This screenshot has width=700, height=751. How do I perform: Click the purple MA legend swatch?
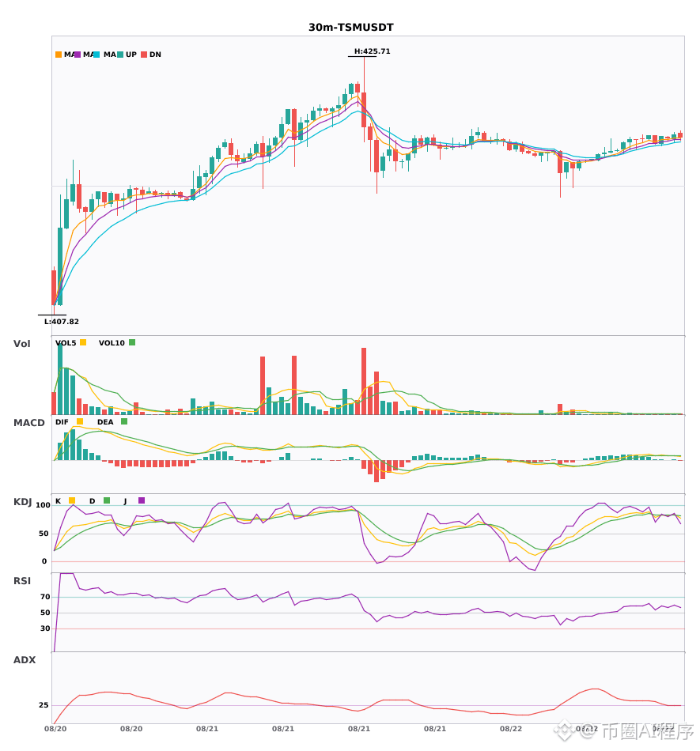(x=78, y=55)
